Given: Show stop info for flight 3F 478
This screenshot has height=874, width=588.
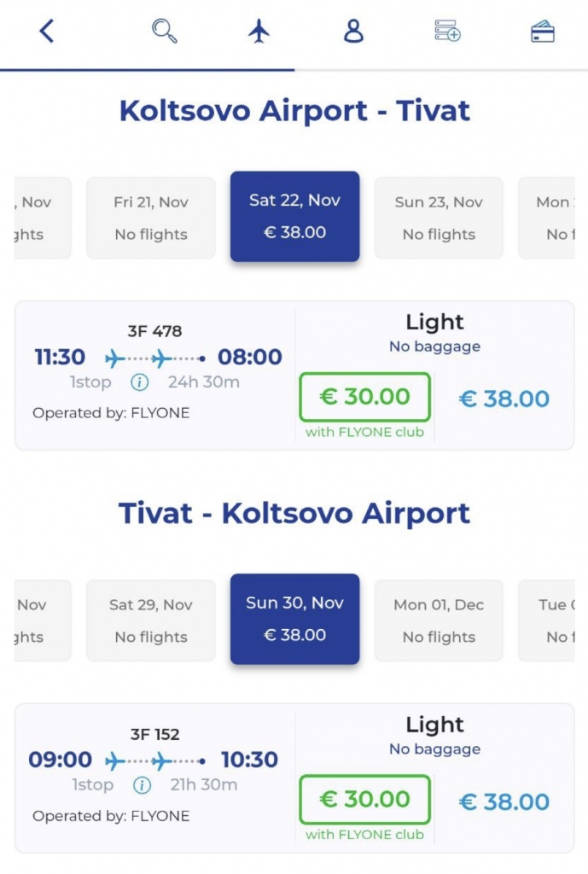Looking at the screenshot, I should 140,382.
